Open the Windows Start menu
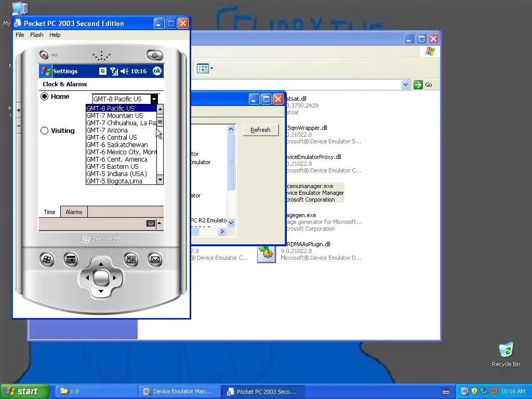 pos(24,391)
